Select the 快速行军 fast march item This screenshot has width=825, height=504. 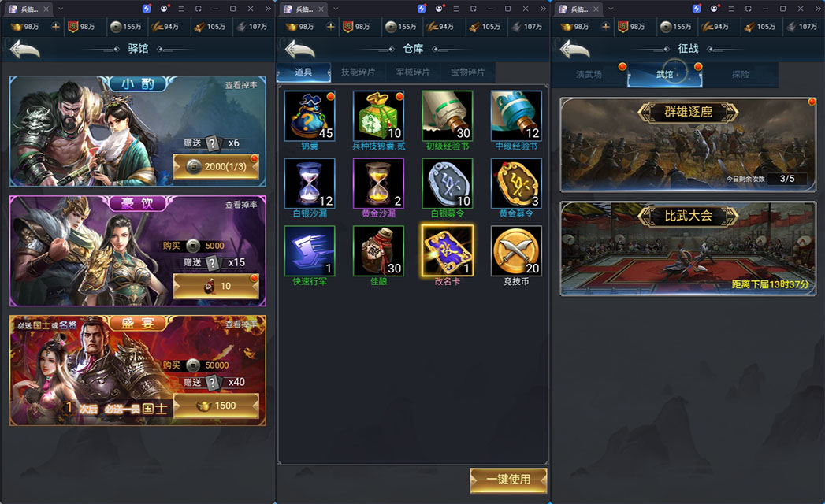point(310,251)
